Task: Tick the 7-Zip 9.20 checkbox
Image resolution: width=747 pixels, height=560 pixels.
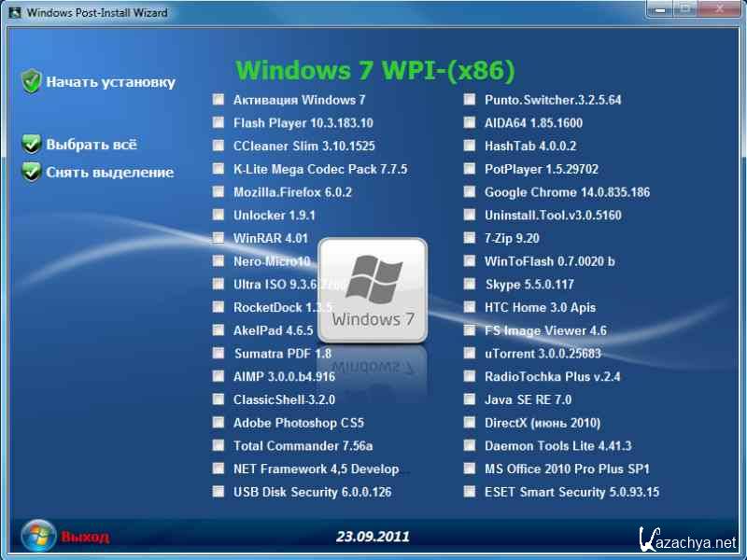Action: point(470,238)
